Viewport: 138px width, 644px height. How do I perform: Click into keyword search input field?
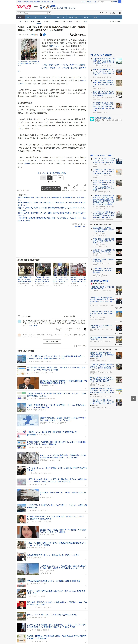pyautogui.click(x=32, y=13)
